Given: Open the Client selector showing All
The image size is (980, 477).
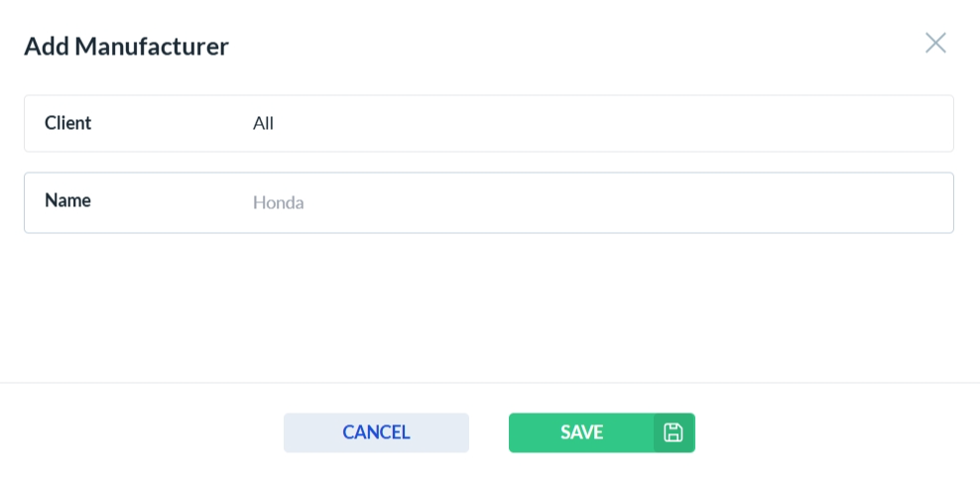Looking at the screenshot, I should pos(595,124).
